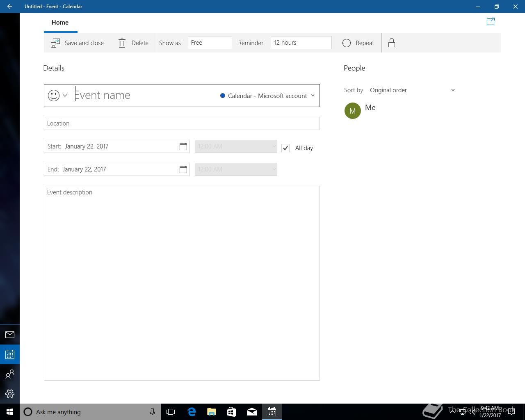Open People app from sidebar
This screenshot has height=420, width=525.
coord(10,374)
